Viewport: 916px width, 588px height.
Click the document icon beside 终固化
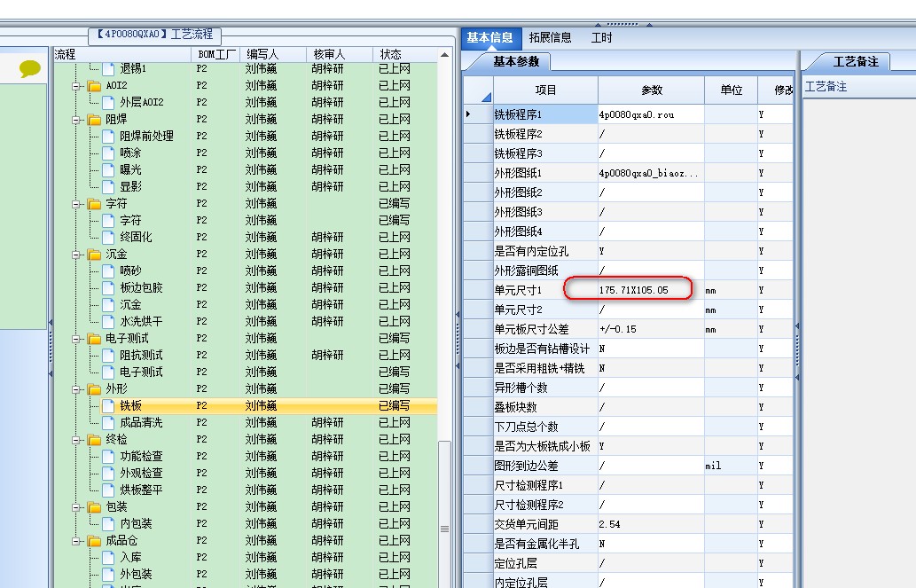tap(108, 238)
